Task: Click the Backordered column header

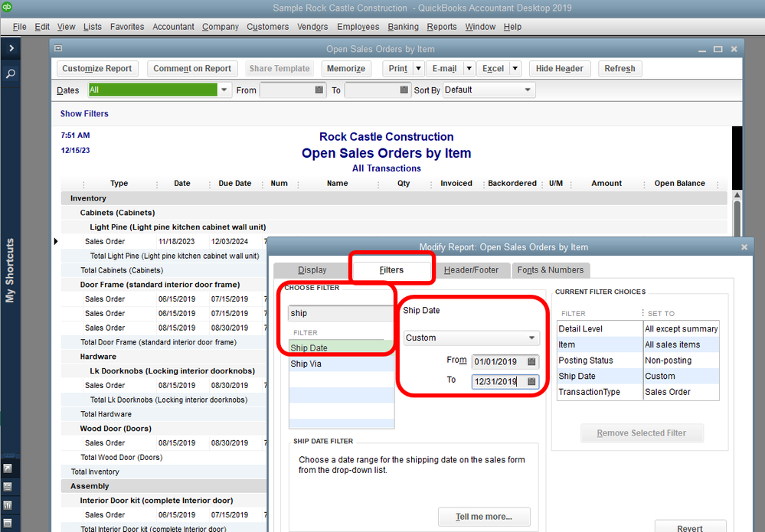Action: coord(512,184)
